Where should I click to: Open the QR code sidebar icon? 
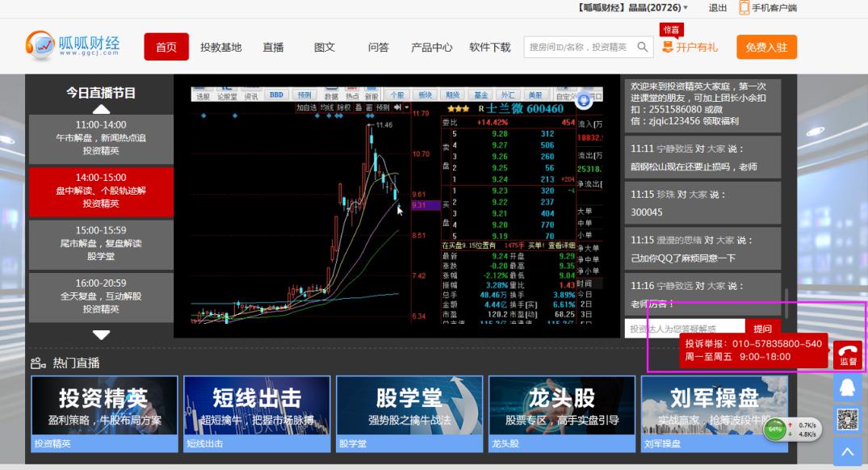click(848, 420)
